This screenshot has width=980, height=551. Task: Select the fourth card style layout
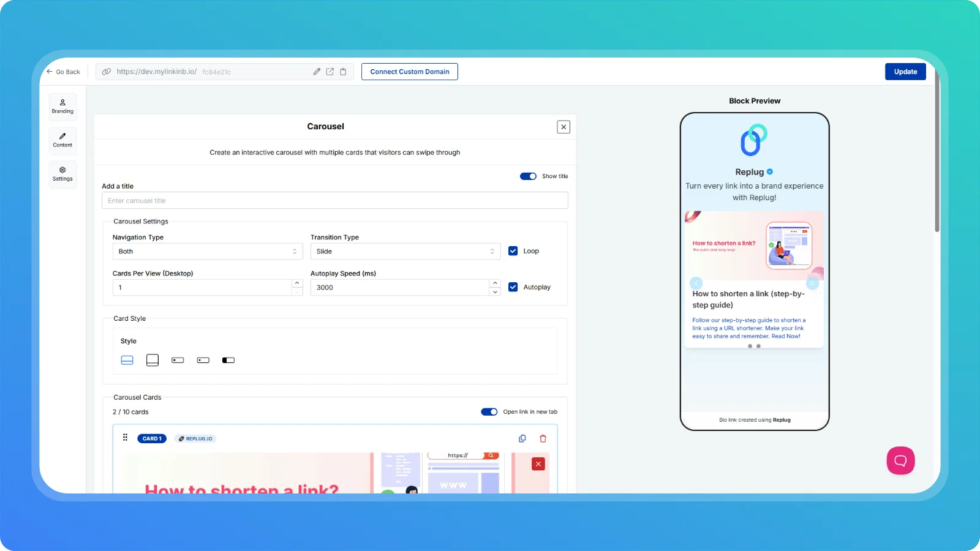click(x=203, y=360)
